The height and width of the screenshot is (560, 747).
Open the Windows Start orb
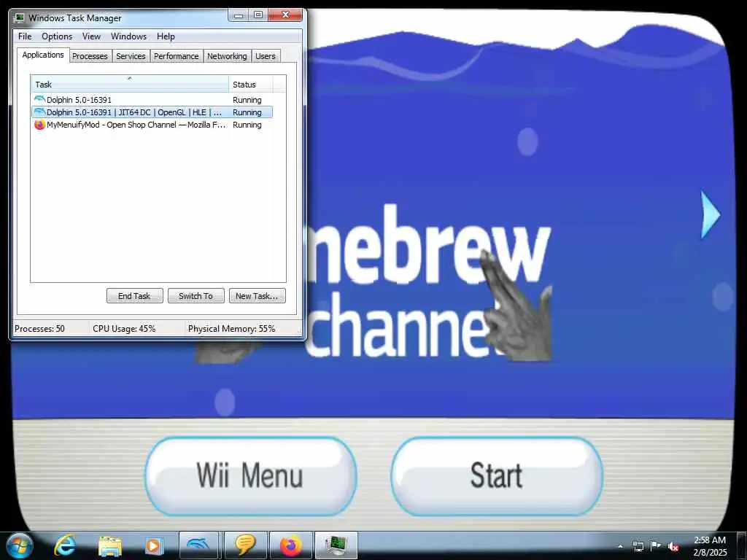[20, 545]
